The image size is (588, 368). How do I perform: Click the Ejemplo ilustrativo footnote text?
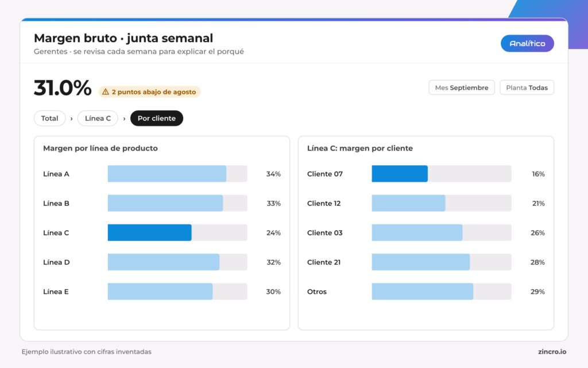(86, 352)
